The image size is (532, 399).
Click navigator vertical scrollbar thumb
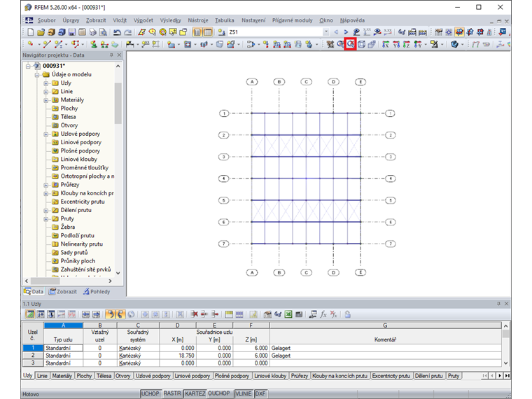pyautogui.click(x=118, y=104)
